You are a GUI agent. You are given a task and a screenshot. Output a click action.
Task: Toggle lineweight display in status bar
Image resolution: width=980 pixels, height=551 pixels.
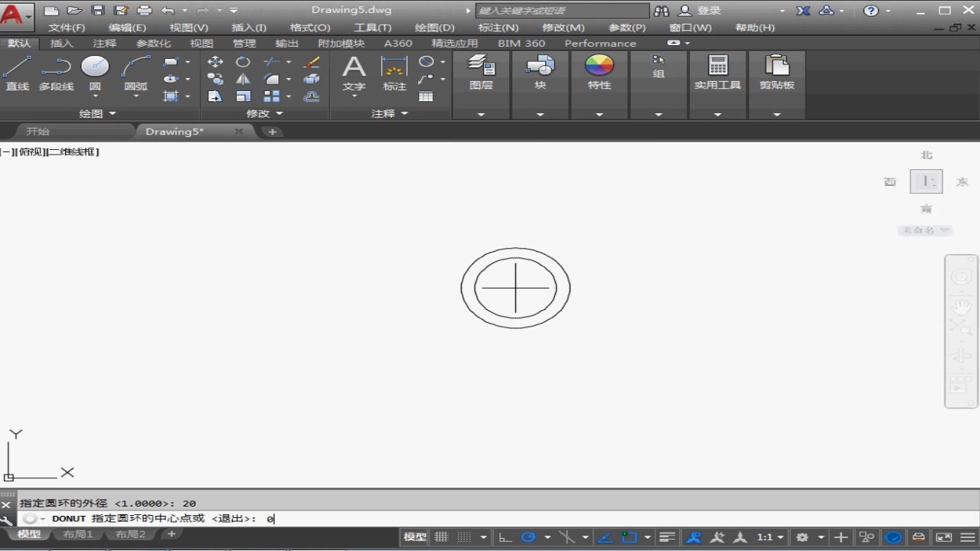[x=668, y=537]
